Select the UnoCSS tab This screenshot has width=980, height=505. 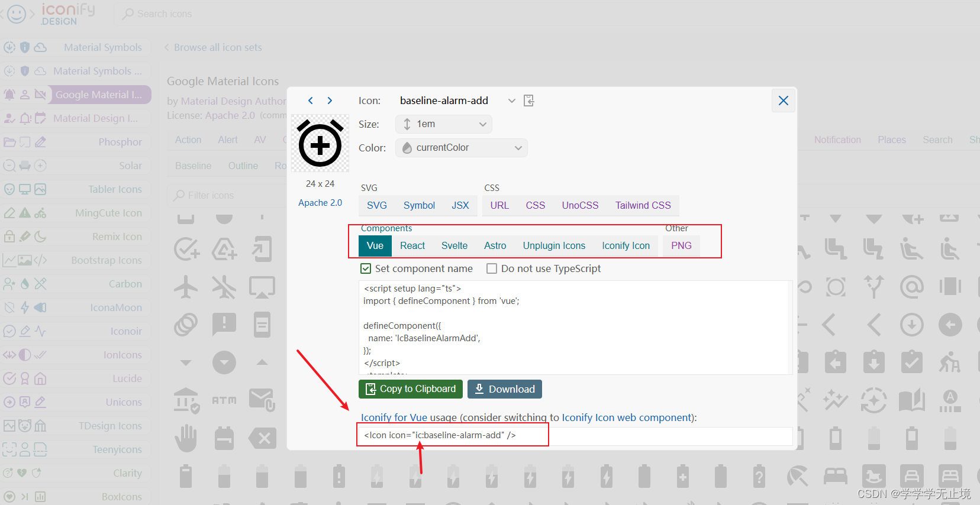(580, 205)
